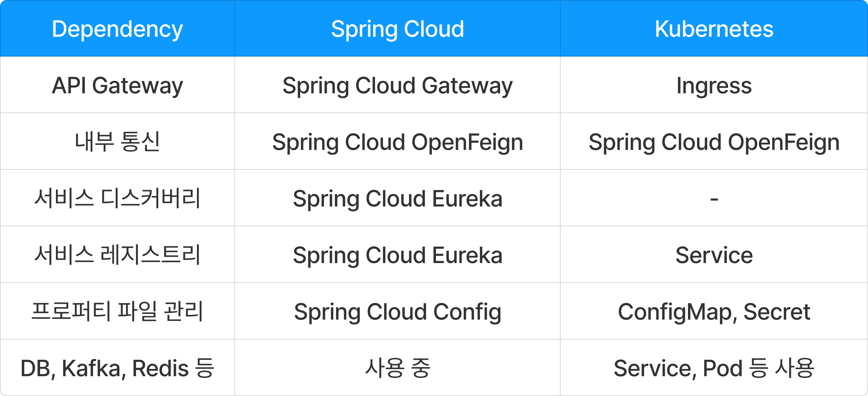Select the DB, Kafka, Redis 등 cell
The height and width of the screenshot is (396, 868).
(117, 368)
